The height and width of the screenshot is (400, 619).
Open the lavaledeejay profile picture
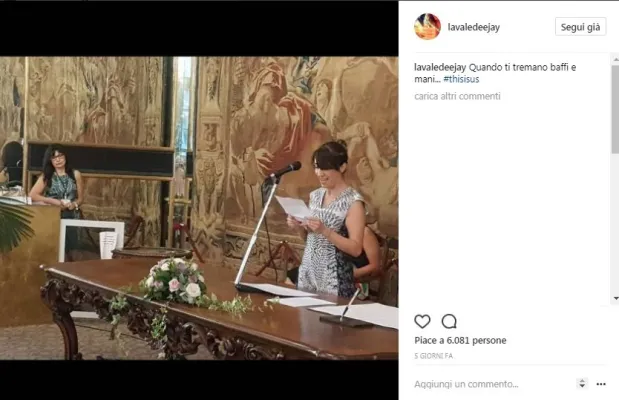pyautogui.click(x=427, y=26)
